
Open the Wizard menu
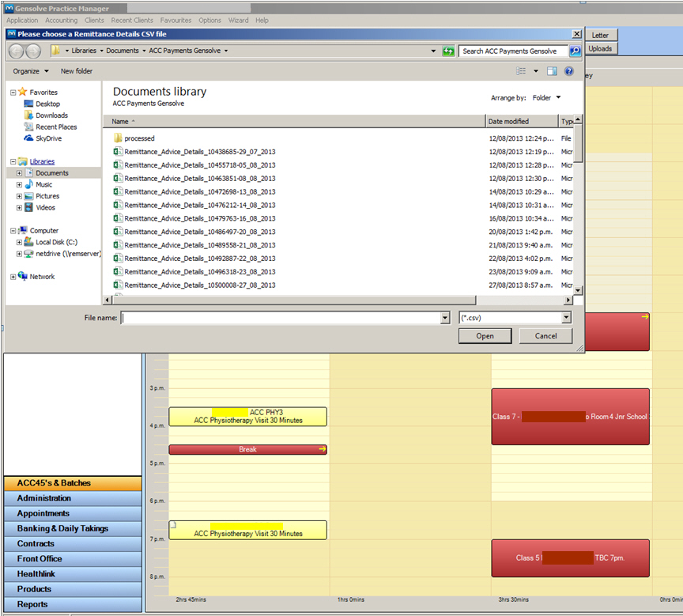click(x=238, y=20)
